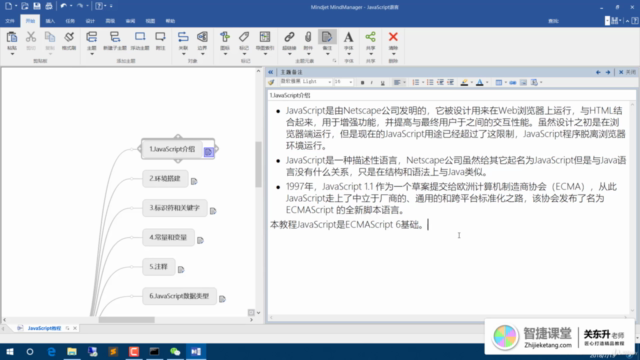Select the Format Painter brush icon
Viewport: 640px width, 360px height.
click(69, 37)
